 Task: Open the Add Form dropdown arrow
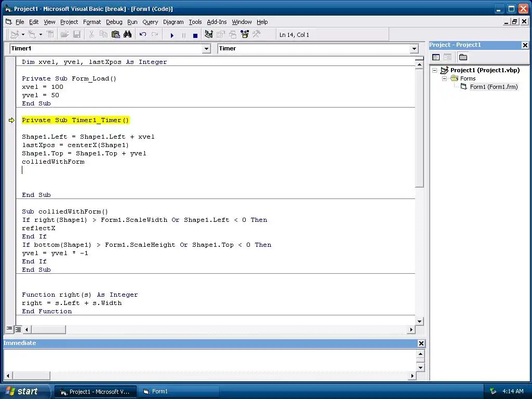coord(41,35)
